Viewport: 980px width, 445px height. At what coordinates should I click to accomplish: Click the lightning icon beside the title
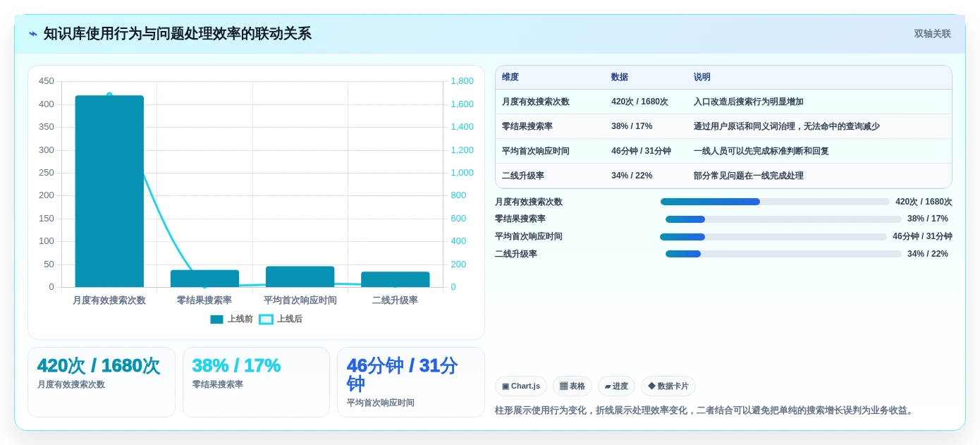point(33,34)
